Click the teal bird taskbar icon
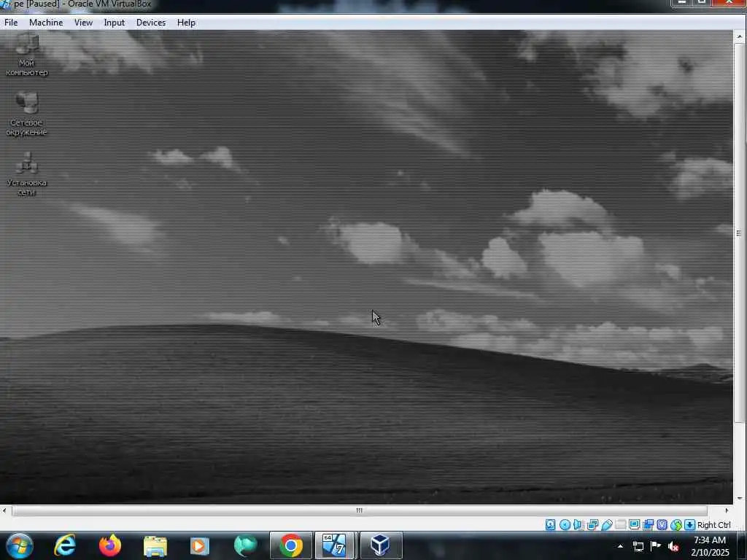The width and height of the screenshot is (747, 560). coord(245,545)
